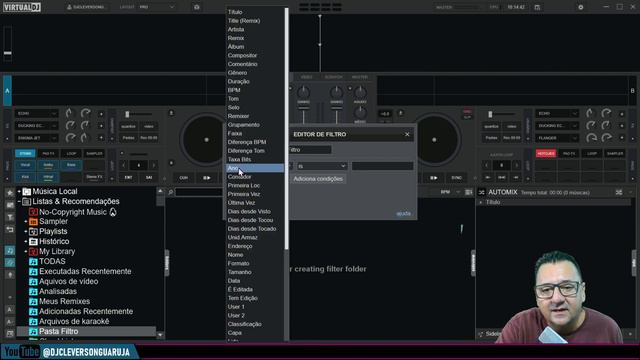
Task: Collapse the Listas & Recomendações tree node
Action: [x=19, y=202]
